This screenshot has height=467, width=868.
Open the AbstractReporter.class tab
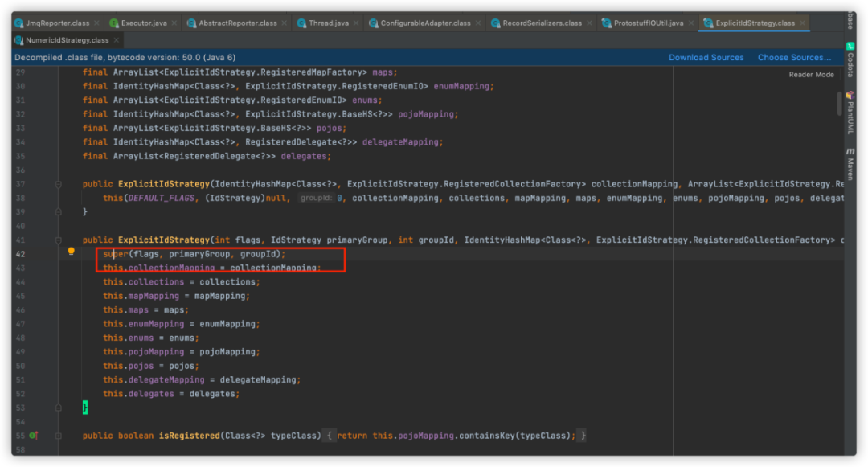coord(237,23)
